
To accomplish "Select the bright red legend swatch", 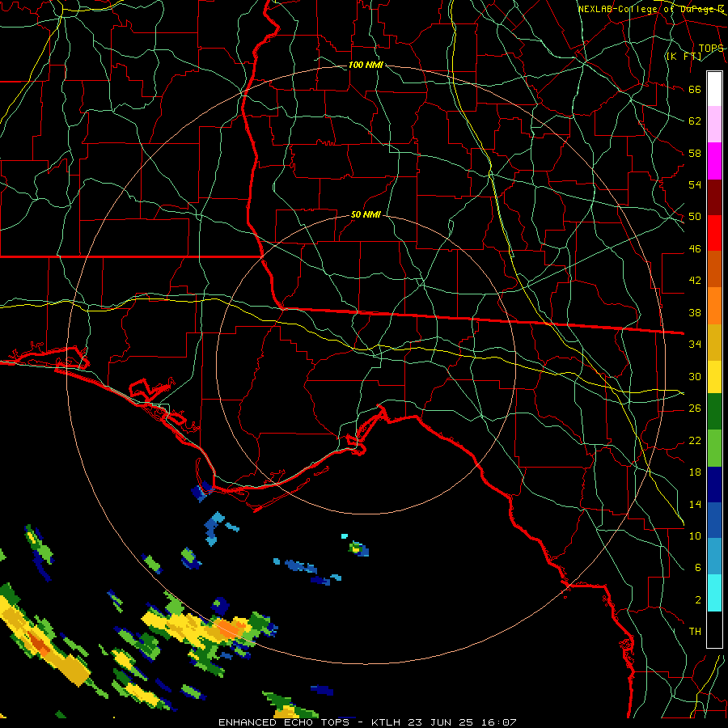I will tap(714, 233).
